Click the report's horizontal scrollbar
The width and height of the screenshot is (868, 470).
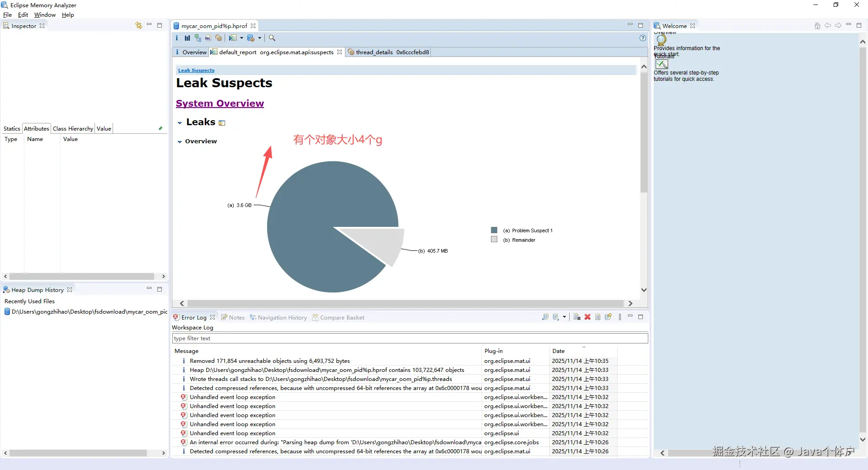(x=406, y=304)
